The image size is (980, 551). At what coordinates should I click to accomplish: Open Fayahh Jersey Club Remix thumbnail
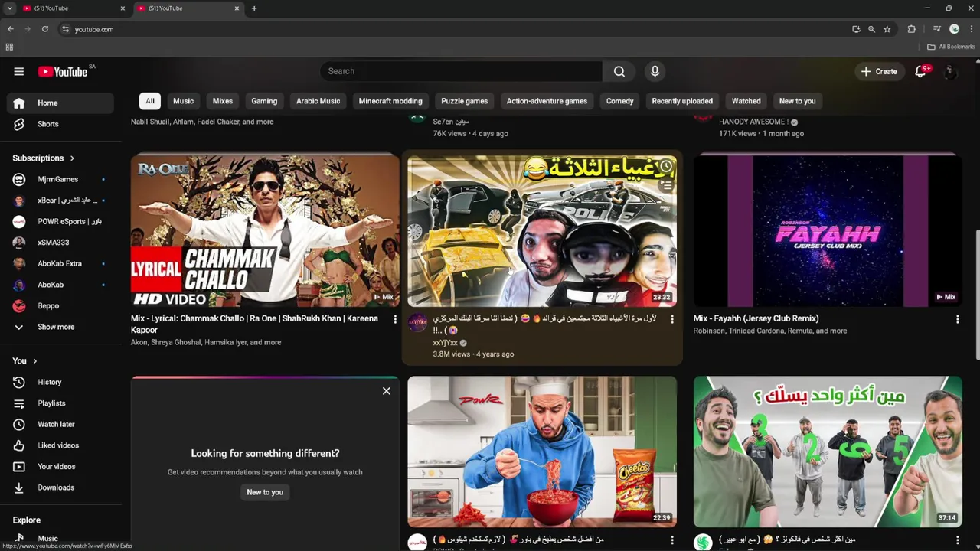coord(828,231)
